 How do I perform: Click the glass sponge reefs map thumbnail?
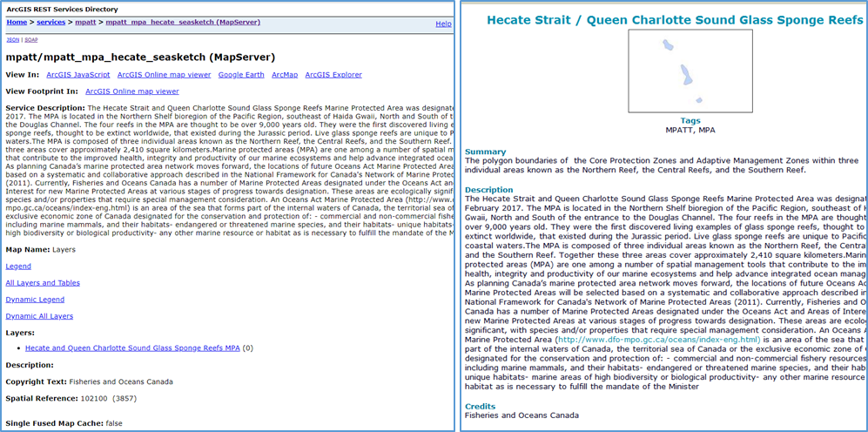[x=690, y=71]
